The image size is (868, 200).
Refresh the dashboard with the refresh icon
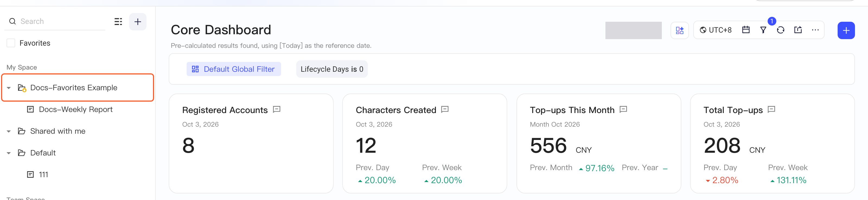[x=781, y=30]
